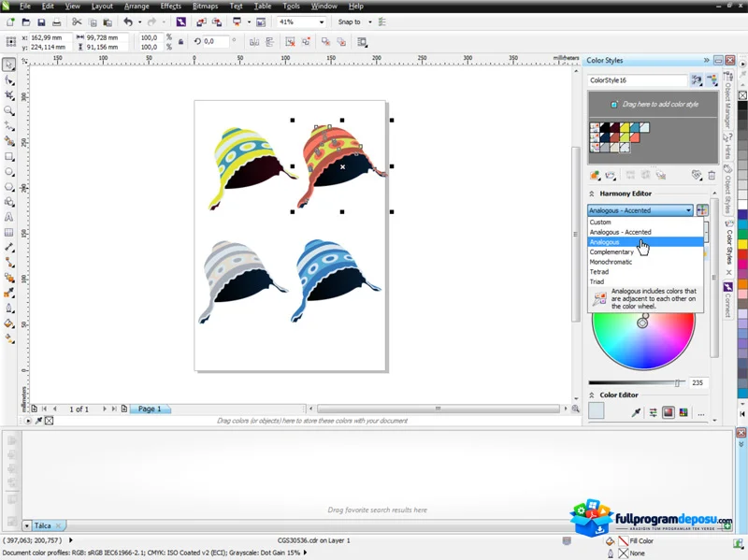Save the document with floppy icon
748x560 pixels.
click(x=41, y=22)
